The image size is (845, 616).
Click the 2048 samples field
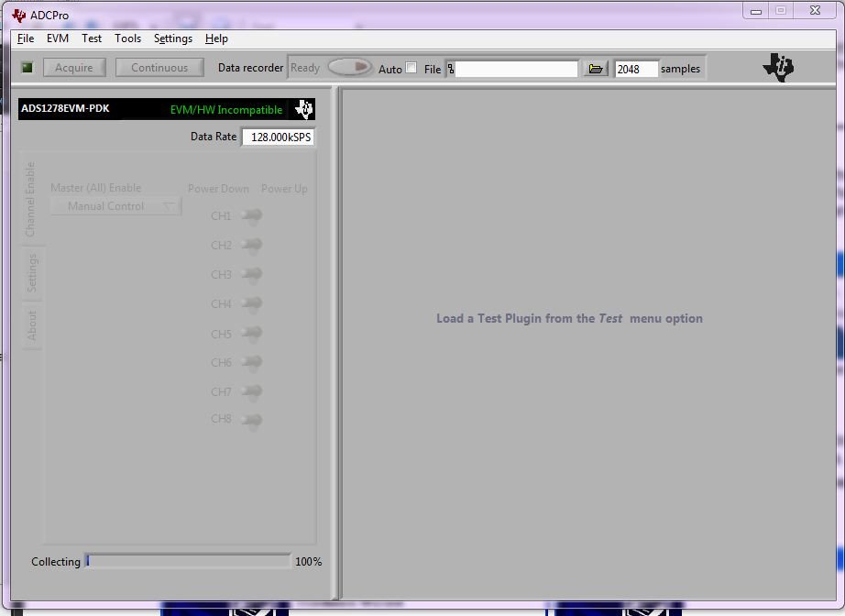[x=636, y=69]
